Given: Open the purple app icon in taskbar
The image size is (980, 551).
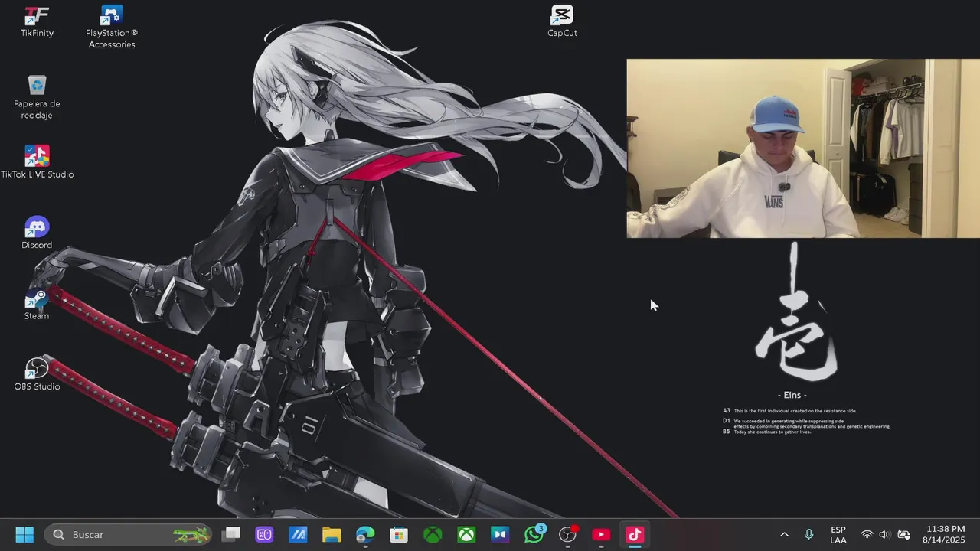Looking at the screenshot, I should tap(264, 534).
